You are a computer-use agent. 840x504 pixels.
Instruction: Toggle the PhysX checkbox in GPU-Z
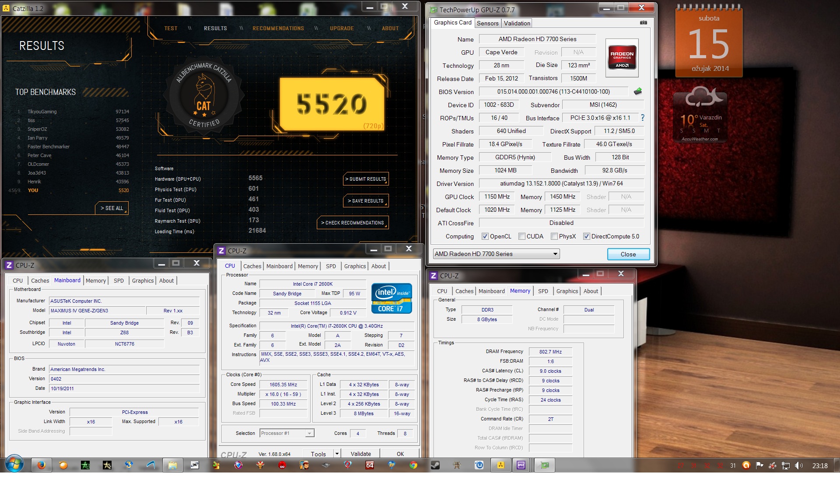click(554, 236)
